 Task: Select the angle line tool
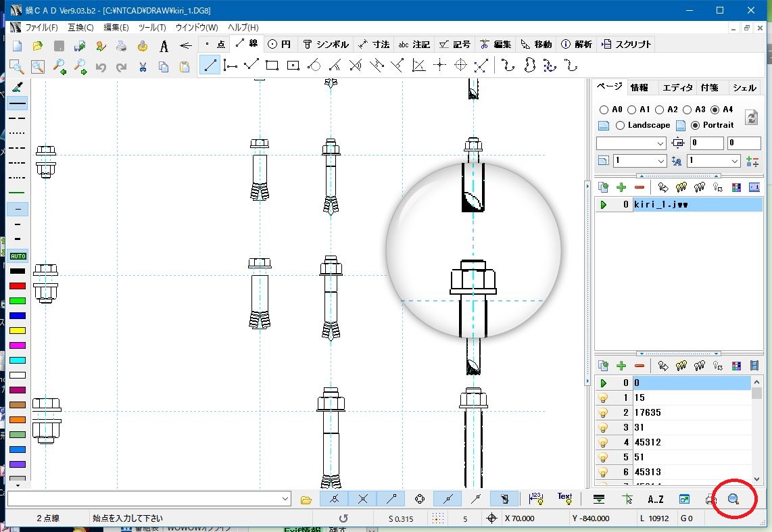418,65
